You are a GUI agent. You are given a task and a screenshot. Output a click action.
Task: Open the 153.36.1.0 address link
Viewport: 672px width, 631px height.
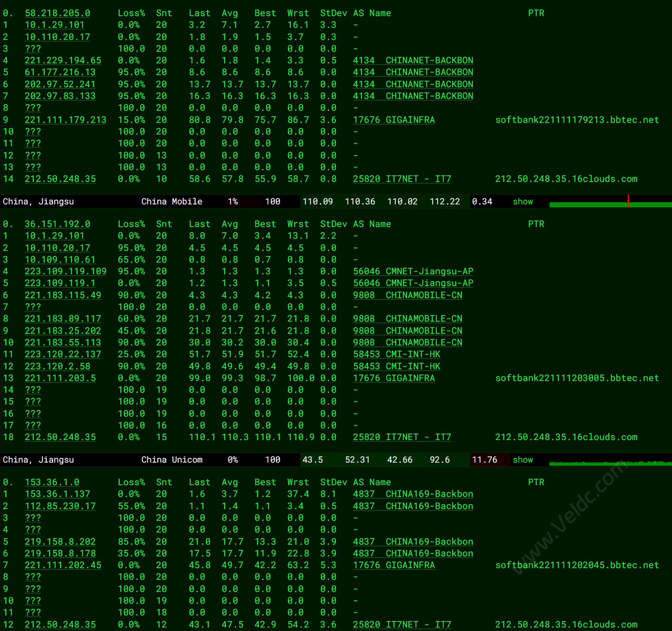pyautogui.click(x=52, y=483)
